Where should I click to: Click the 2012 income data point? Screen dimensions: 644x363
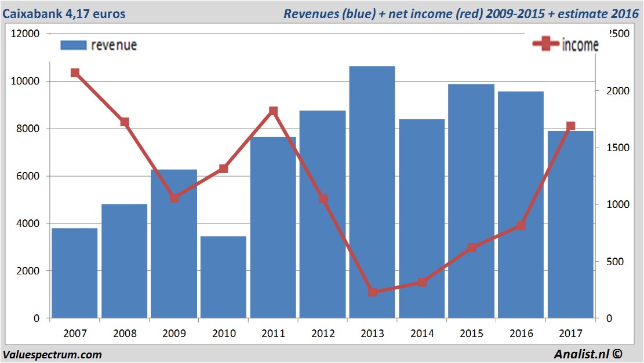click(323, 199)
